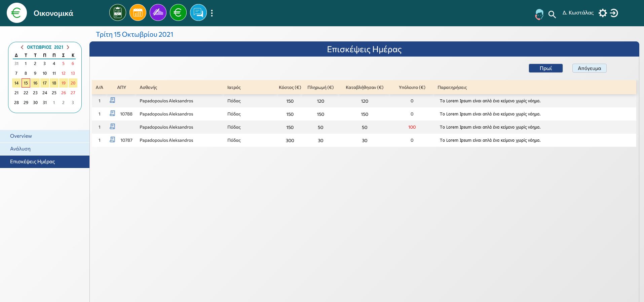
Task: Click the Πληρωμή (€) column header
Action: (x=320, y=88)
